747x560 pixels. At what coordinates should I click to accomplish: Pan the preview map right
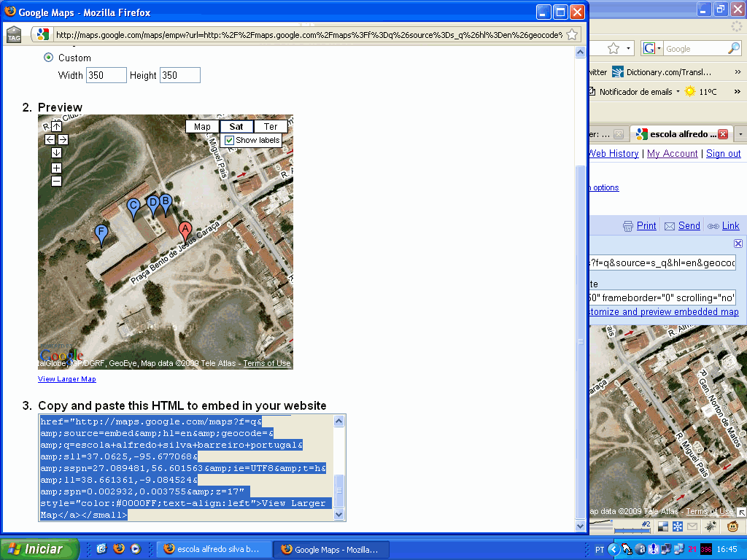pyautogui.click(x=63, y=139)
